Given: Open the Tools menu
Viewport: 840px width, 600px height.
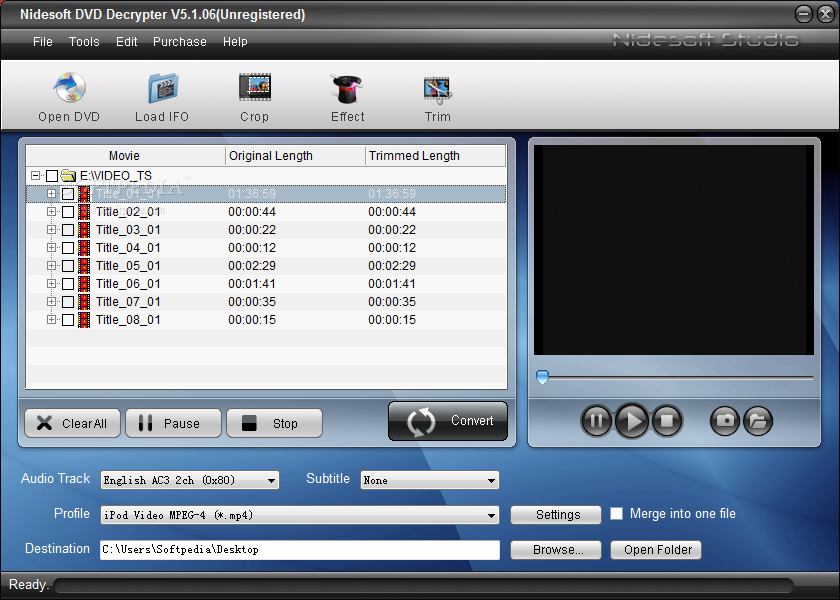Looking at the screenshot, I should click(x=84, y=42).
